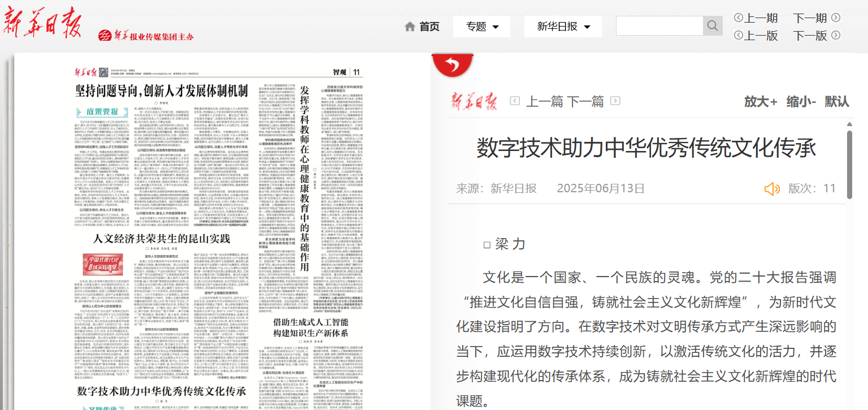868x410 pixels.
Task: Open 下一版 next page
Action: point(810,36)
